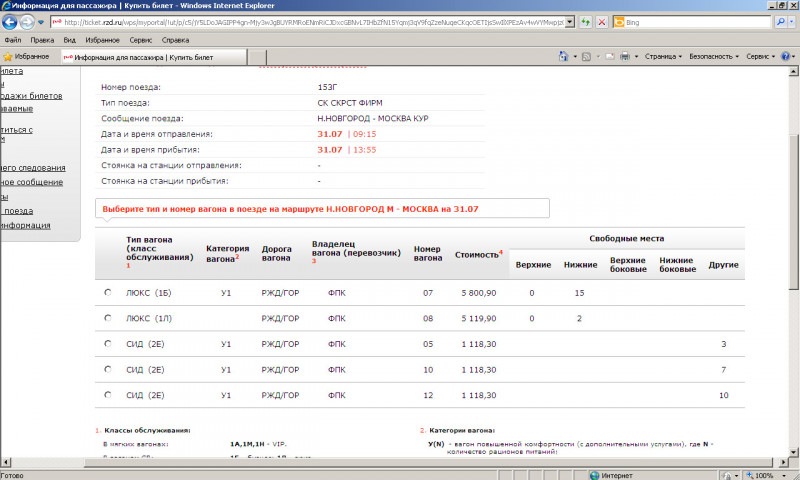Start search with the magnifier icon
800x480 pixels.
[780, 22]
